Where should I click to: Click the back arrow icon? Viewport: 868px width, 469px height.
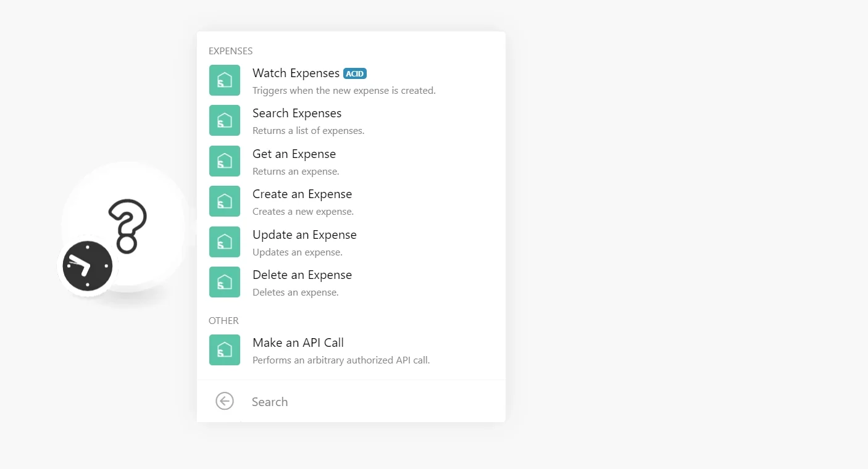click(225, 401)
